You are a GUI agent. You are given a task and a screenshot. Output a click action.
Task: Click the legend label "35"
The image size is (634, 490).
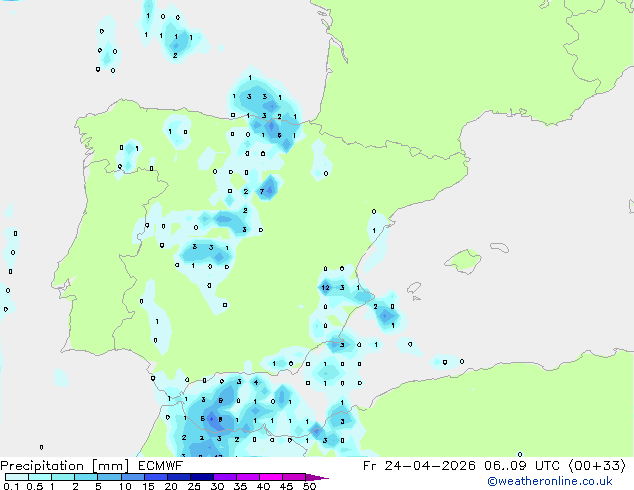[x=240, y=486]
